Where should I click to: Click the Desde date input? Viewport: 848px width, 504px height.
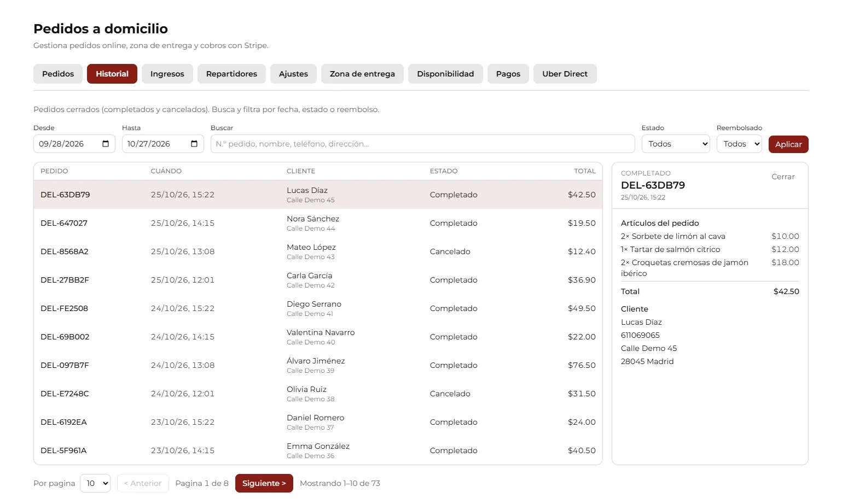pos(74,144)
